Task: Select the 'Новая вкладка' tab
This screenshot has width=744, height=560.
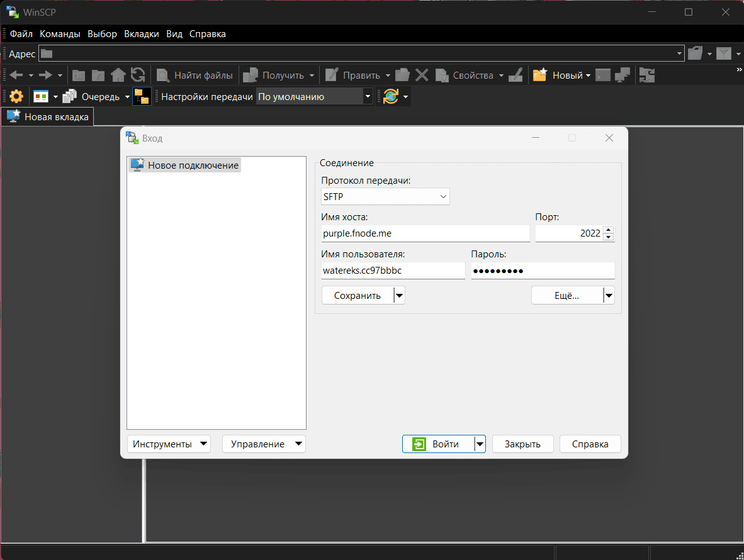Action: (x=48, y=116)
